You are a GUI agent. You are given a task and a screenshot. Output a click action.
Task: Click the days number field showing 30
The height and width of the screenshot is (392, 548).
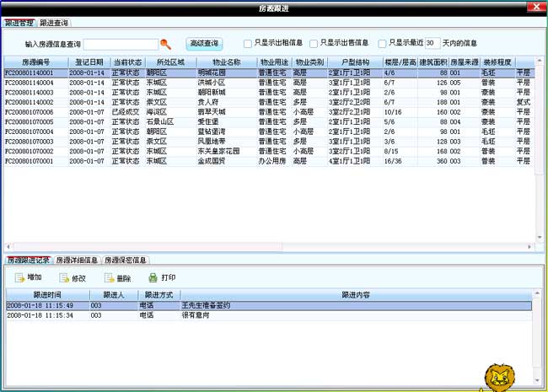tap(431, 43)
